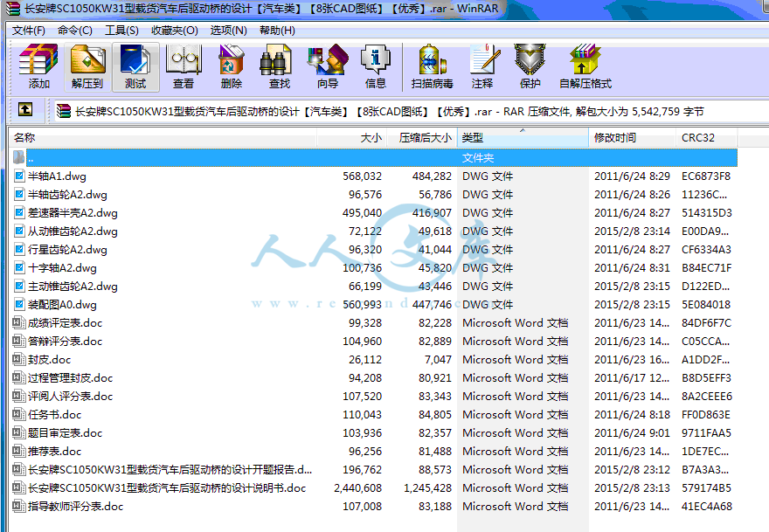The width and height of the screenshot is (769, 532).
Task: Click CRC32 value EC6873F8
Action: tap(706, 176)
